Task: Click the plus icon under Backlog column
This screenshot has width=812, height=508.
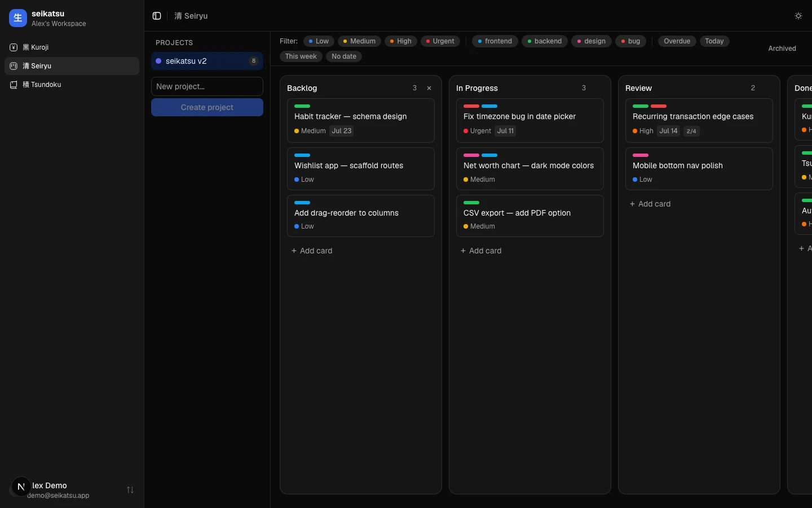Action: 294,251
